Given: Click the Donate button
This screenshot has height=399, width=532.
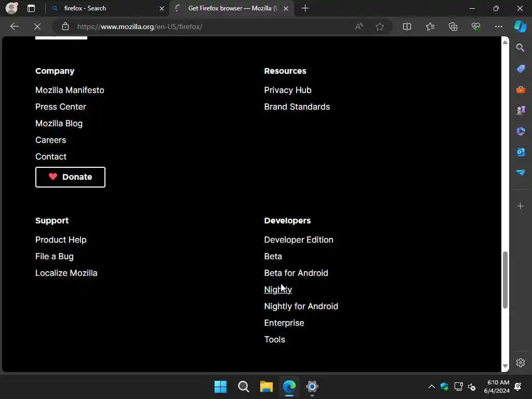Looking at the screenshot, I should 70,177.
